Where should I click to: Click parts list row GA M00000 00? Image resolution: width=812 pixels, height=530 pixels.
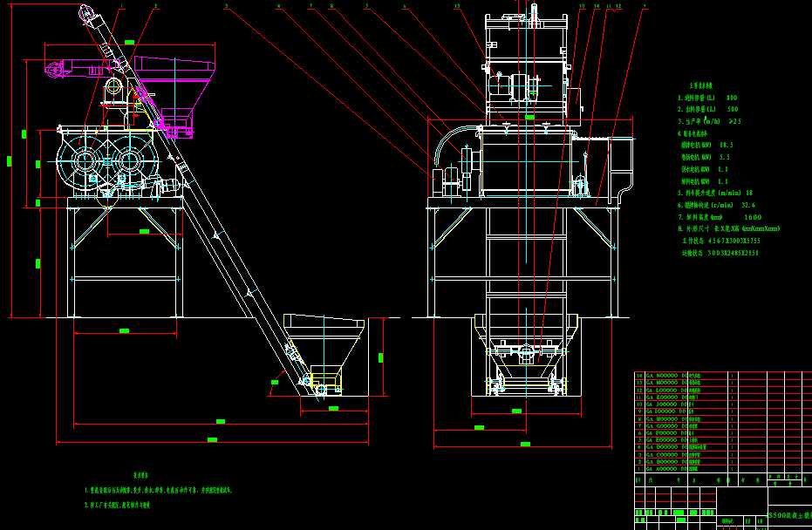click(x=725, y=383)
